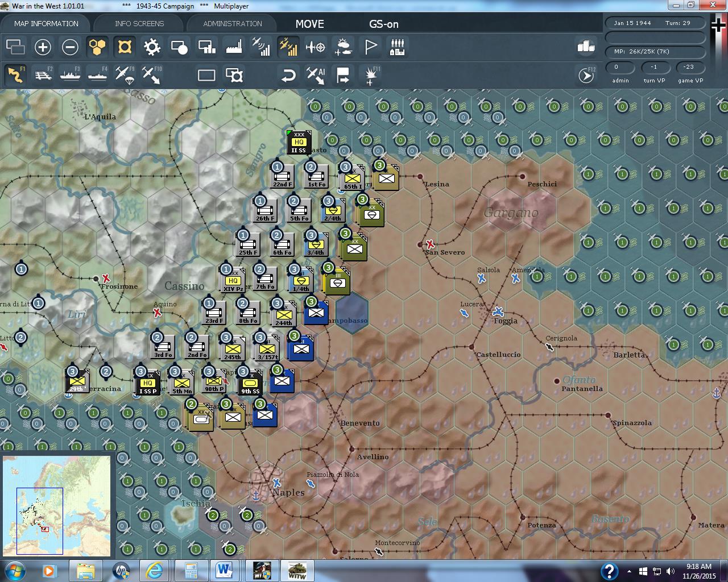Toggle the highlighted yellow planes levels icon
Viewport: 728px width, 582px height.
point(288,47)
